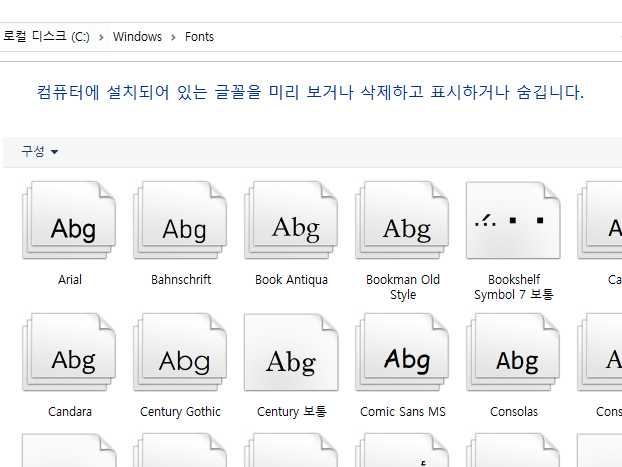Open the Bookman Old Style font icon
Image resolution: width=622 pixels, height=467 pixels.
click(x=403, y=220)
